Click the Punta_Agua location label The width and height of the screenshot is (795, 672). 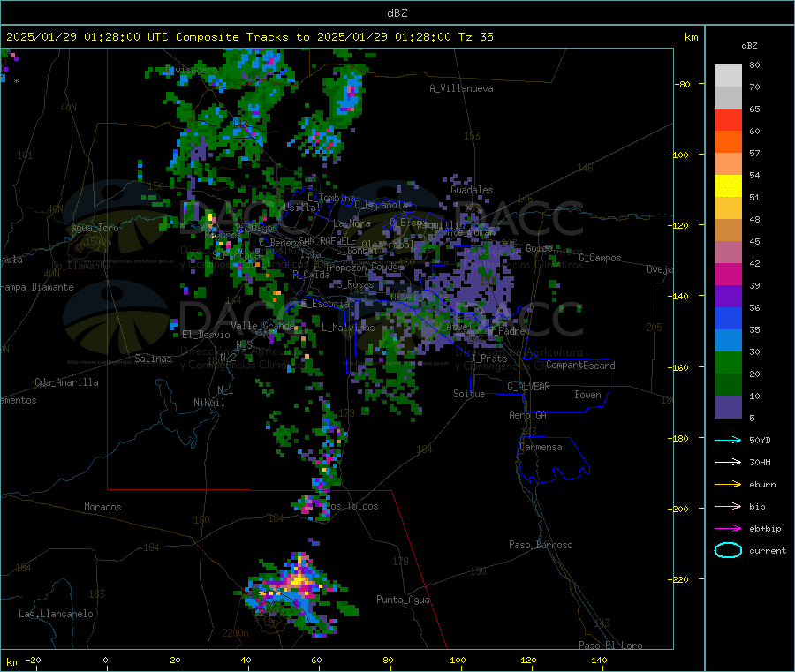403,600
